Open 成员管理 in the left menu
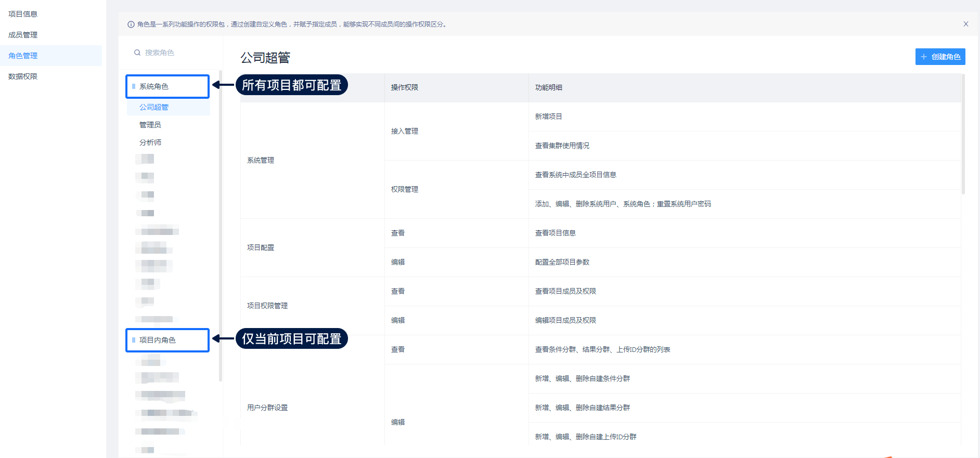Image resolution: width=980 pixels, height=458 pixels. point(23,35)
